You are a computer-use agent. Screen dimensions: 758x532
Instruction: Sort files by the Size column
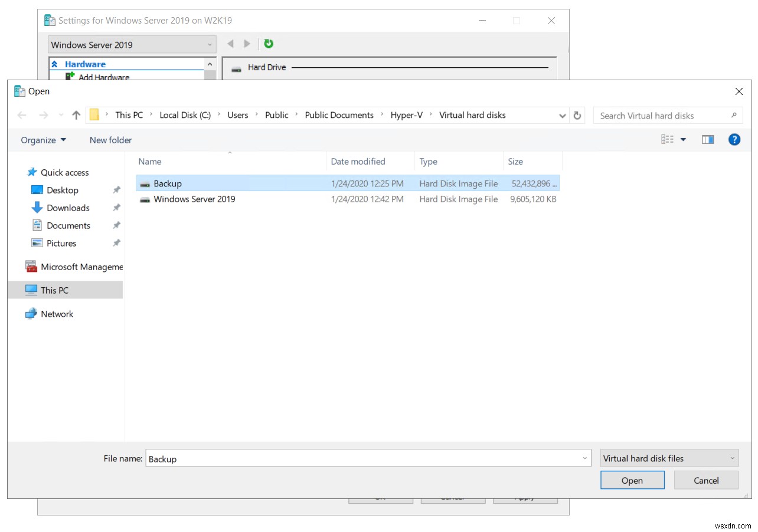click(x=515, y=161)
